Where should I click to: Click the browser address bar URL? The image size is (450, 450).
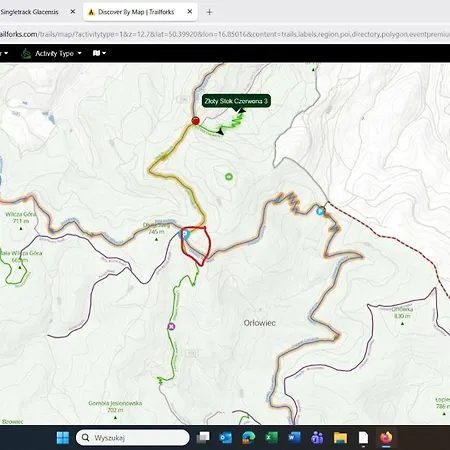click(x=225, y=34)
